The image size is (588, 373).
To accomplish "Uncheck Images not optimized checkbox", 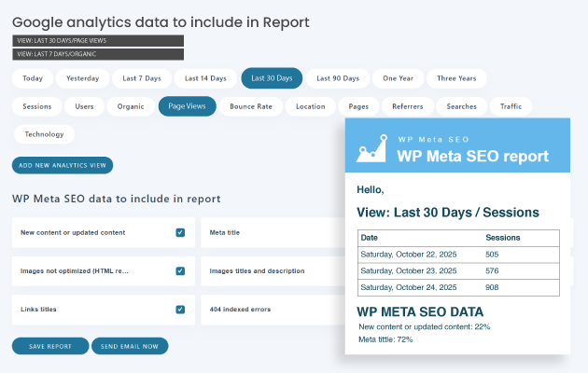I will (180, 270).
